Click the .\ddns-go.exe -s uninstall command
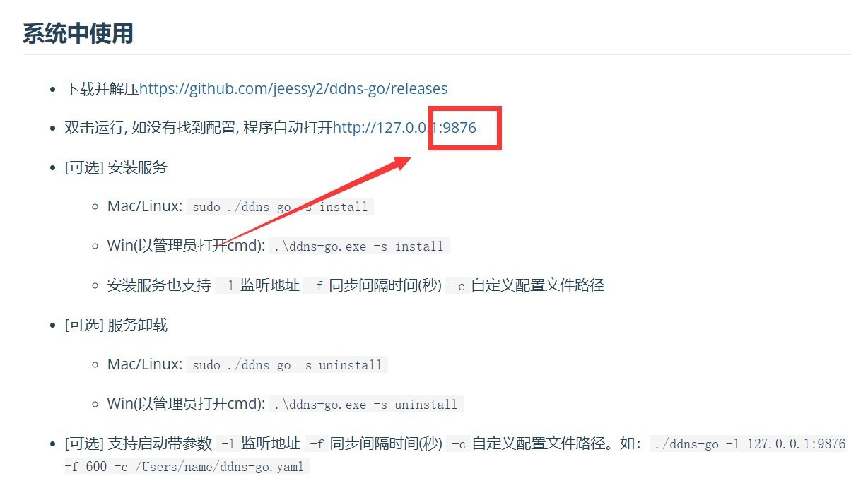The width and height of the screenshot is (868, 500). point(365,405)
